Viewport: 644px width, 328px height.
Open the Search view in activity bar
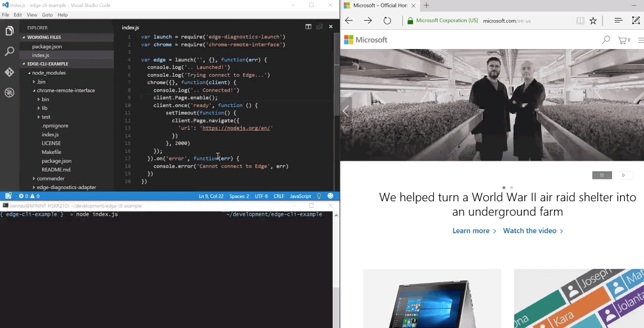coord(9,52)
